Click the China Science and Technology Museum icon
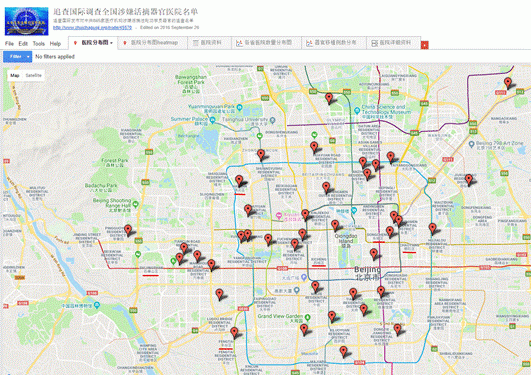The image size is (531, 375). pos(357,110)
